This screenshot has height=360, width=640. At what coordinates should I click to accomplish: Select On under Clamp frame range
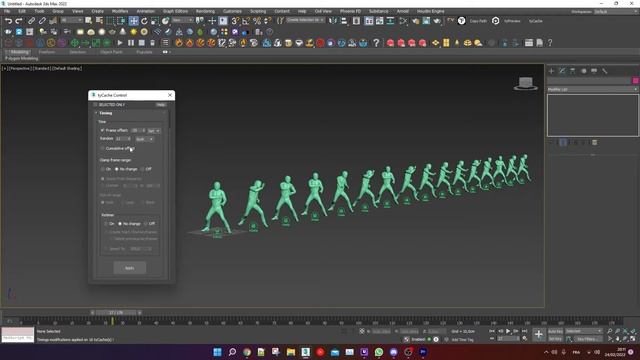(x=102, y=169)
